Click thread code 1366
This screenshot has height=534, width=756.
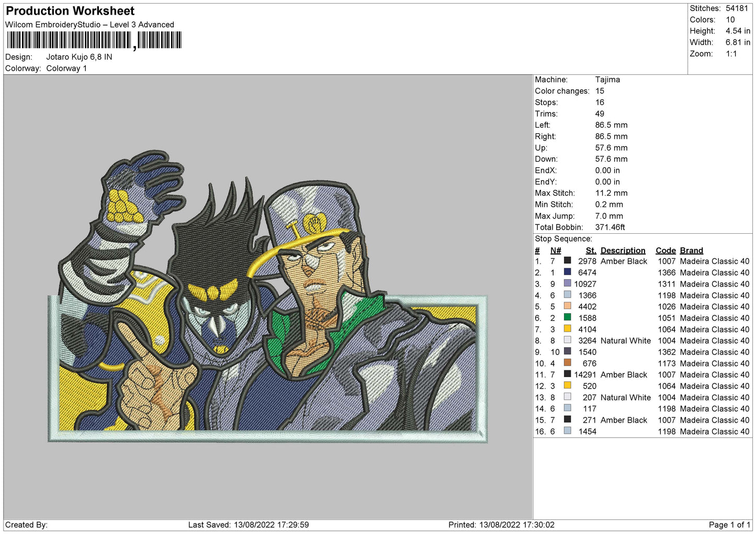(667, 272)
